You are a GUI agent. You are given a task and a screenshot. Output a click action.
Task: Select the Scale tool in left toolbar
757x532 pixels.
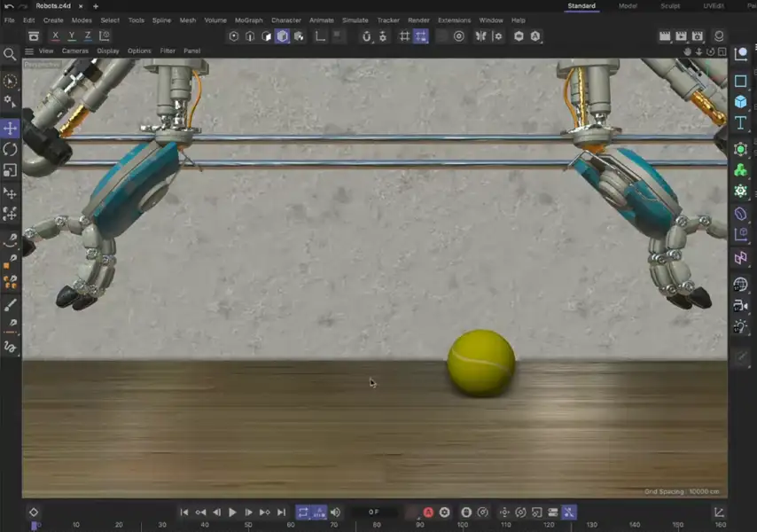pos(10,170)
